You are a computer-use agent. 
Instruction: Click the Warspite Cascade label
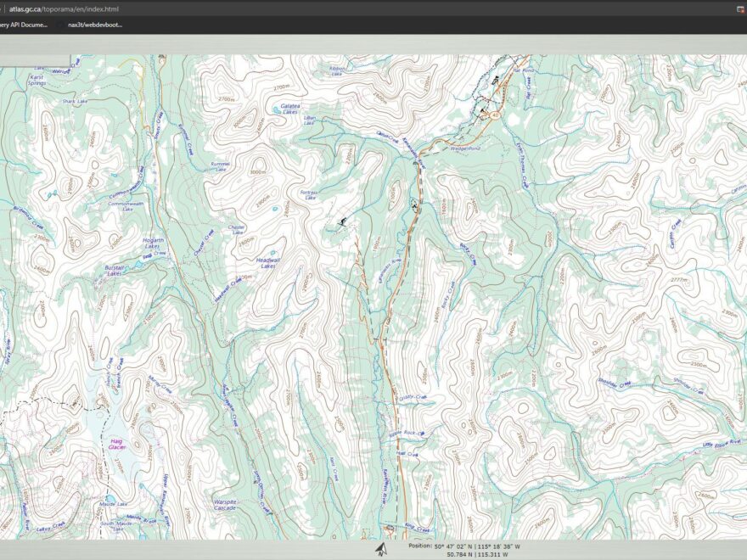pyautogui.click(x=224, y=505)
